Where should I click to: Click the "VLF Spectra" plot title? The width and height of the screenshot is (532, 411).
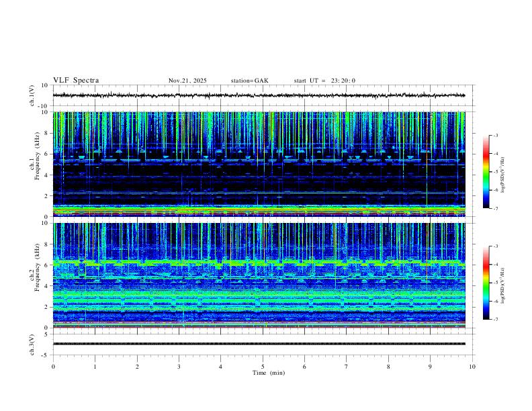(76, 81)
